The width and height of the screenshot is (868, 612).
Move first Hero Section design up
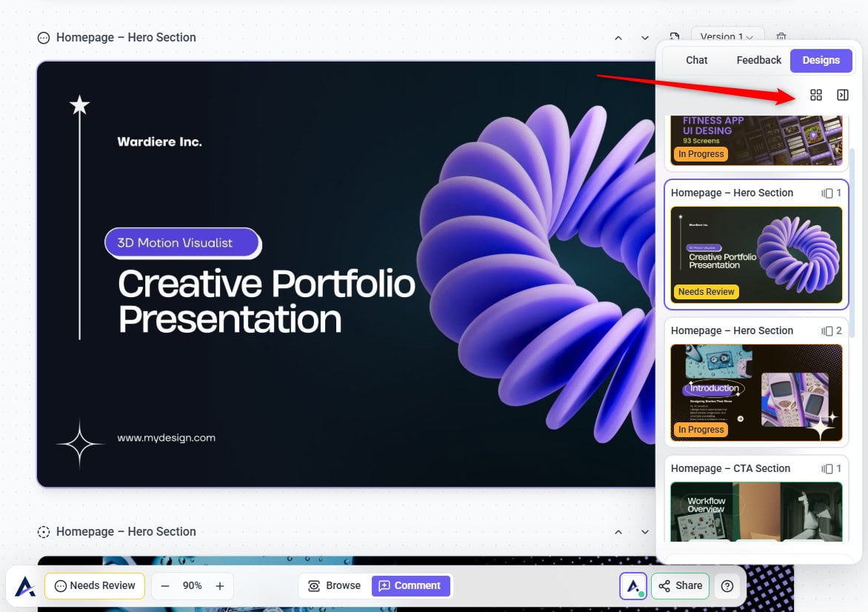(618, 38)
